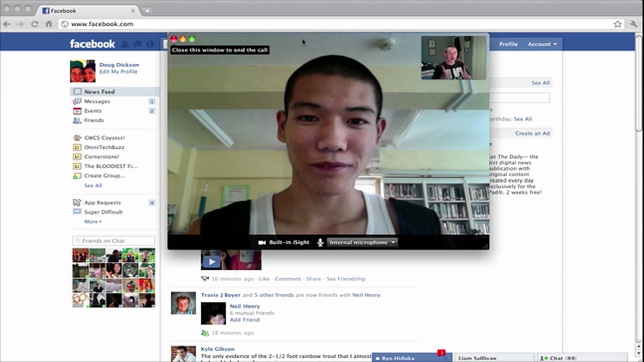Click the browser forward arrow

point(20,24)
